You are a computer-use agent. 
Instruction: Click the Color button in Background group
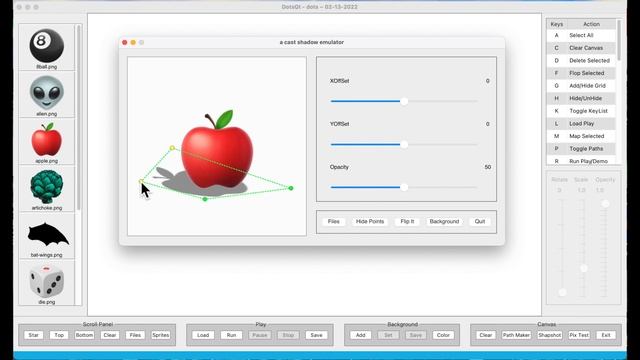coord(443,335)
